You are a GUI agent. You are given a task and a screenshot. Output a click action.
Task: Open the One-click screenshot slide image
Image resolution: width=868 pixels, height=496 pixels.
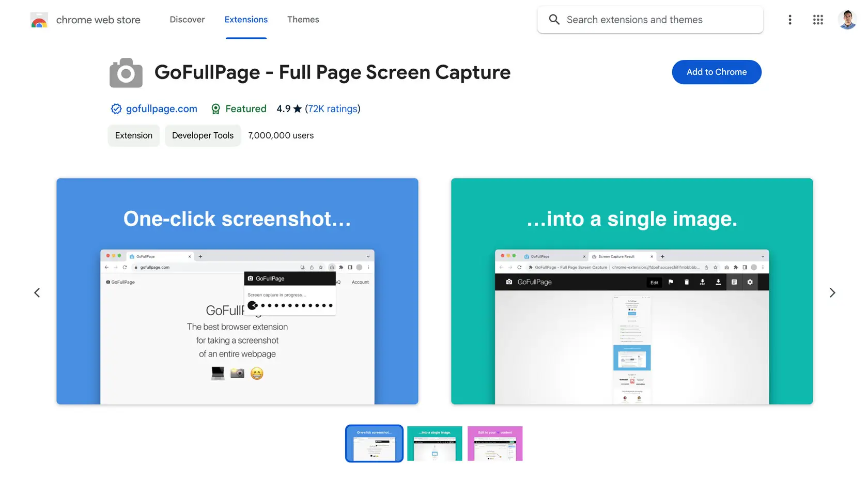[237, 291]
